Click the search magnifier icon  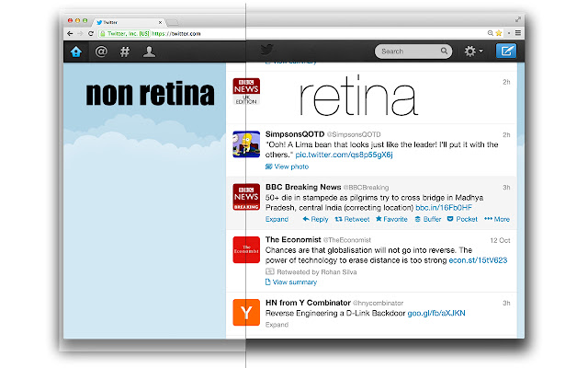(x=444, y=51)
